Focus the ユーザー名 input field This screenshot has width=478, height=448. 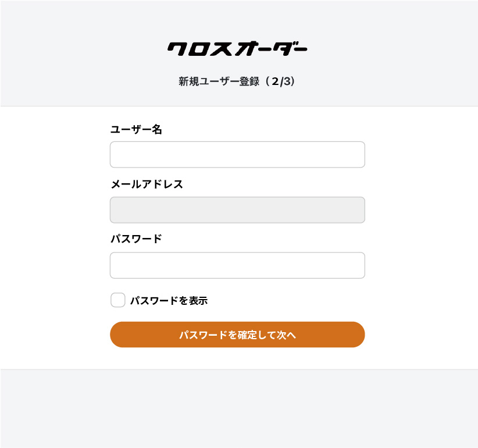tap(237, 155)
